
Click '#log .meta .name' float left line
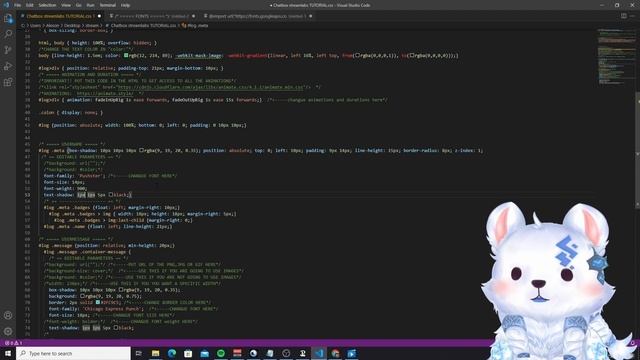108,227
